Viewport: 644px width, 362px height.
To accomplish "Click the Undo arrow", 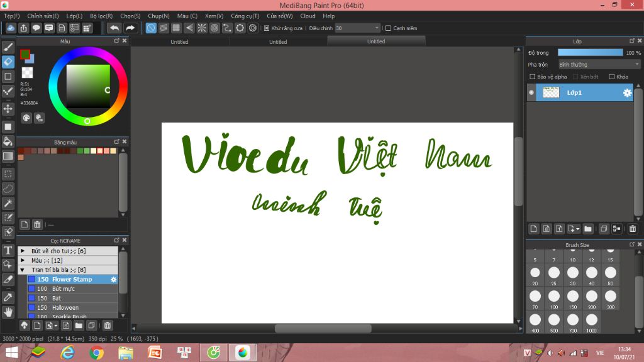I will (x=114, y=28).
